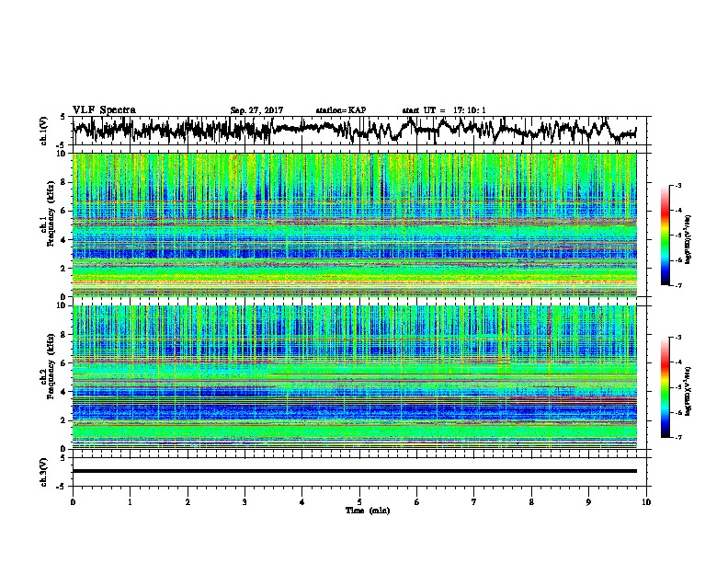728x563 pixels.
Task: Click the "-7" label on ch.1 color scale
Action: point(677,285)
